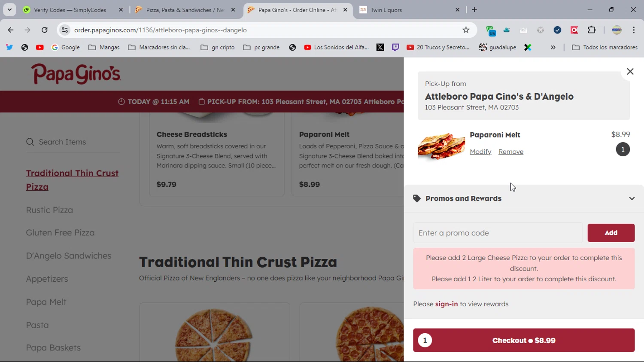The image size is (644, 362).
Task: Click the address bar URL
Action: [x=161, y=30]
